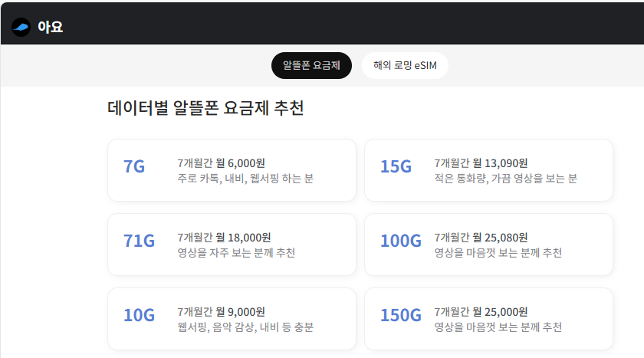Click 웹서핑, 음악 감상, 내비 등 충분 description

[x=245, y=327]
